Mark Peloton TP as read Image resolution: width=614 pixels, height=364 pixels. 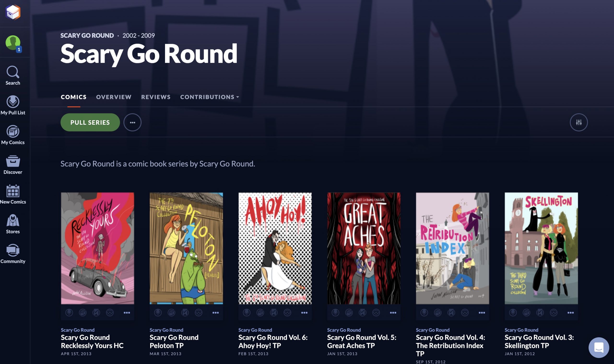[185, 312]
